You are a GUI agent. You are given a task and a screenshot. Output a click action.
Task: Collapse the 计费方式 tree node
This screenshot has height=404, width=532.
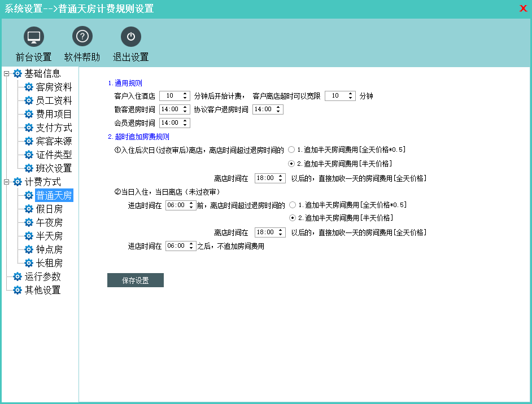point(7,182)
